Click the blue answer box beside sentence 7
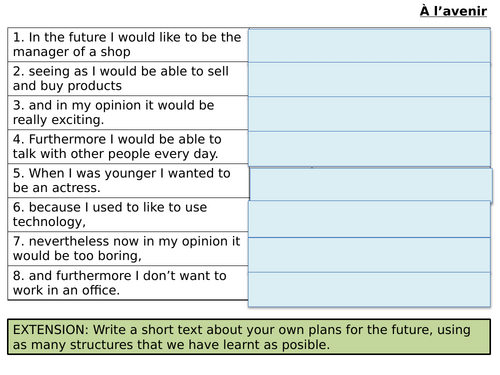This screenshot has width=500, height=375. point(369,255)
